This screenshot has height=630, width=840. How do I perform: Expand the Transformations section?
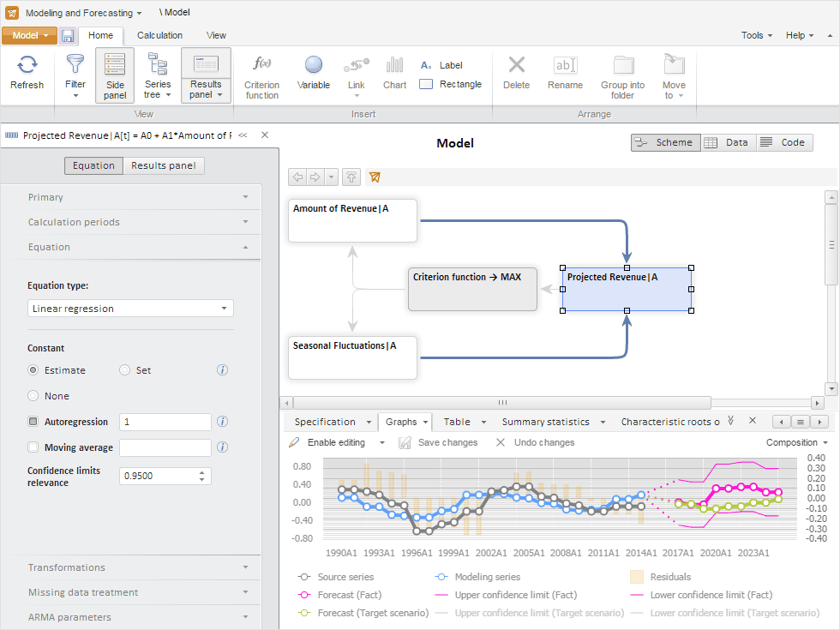tap(137, 567)
